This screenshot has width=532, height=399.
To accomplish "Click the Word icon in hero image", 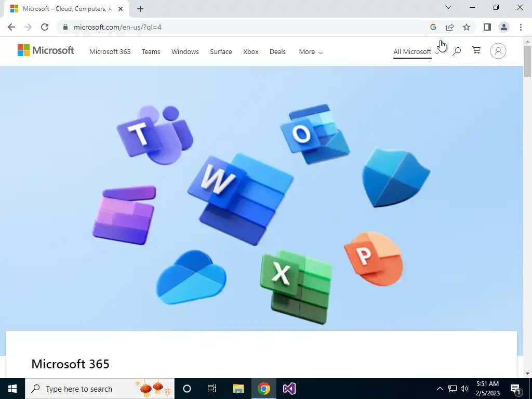I will (240, 198).
